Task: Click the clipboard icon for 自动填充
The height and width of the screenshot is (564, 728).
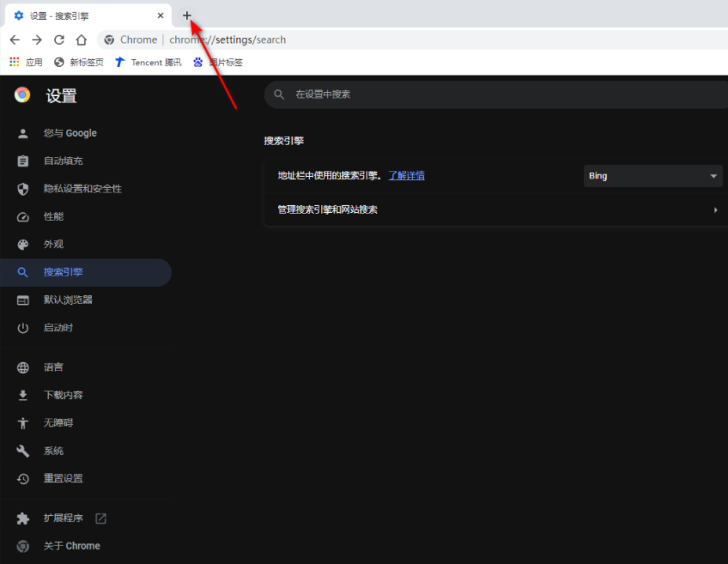Action: pyautogui.click(x=22, y=161)
